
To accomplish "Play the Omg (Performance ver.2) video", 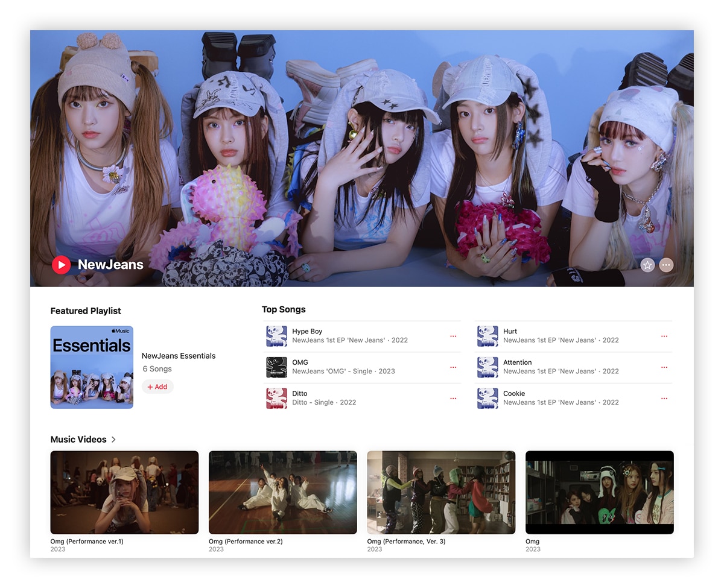I will point(282,492).
